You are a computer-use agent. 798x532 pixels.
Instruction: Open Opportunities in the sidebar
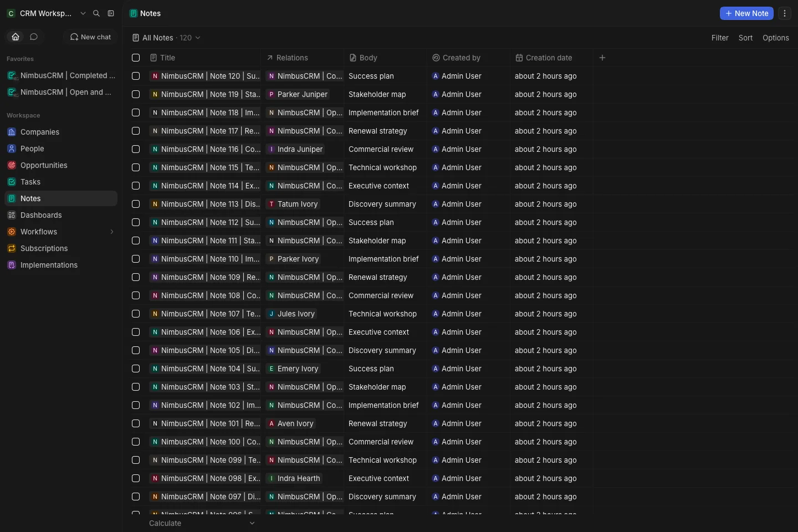(x=61, y=165)
